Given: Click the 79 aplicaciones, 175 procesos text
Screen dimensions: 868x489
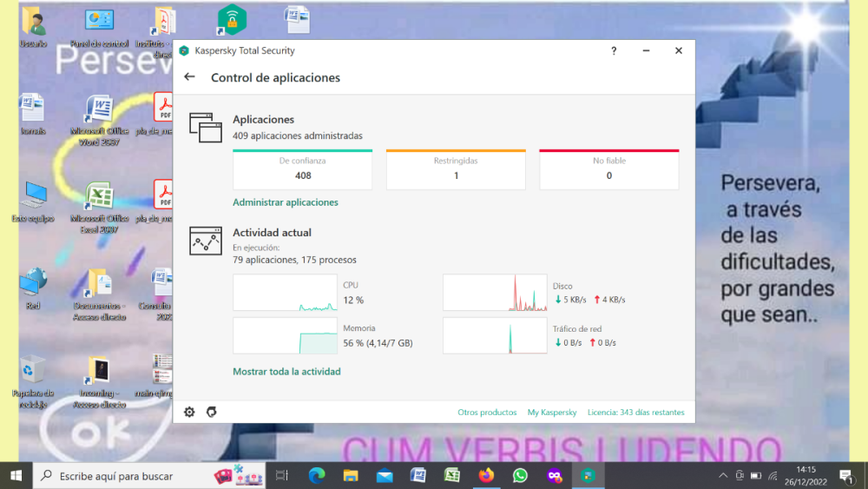Looking at the screenshot, I should click(x=294, y=260).
